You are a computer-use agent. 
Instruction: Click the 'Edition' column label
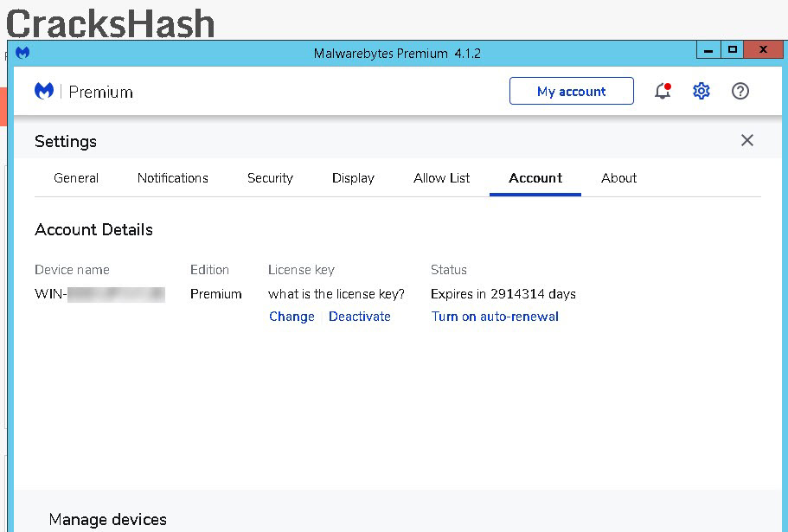209,270
